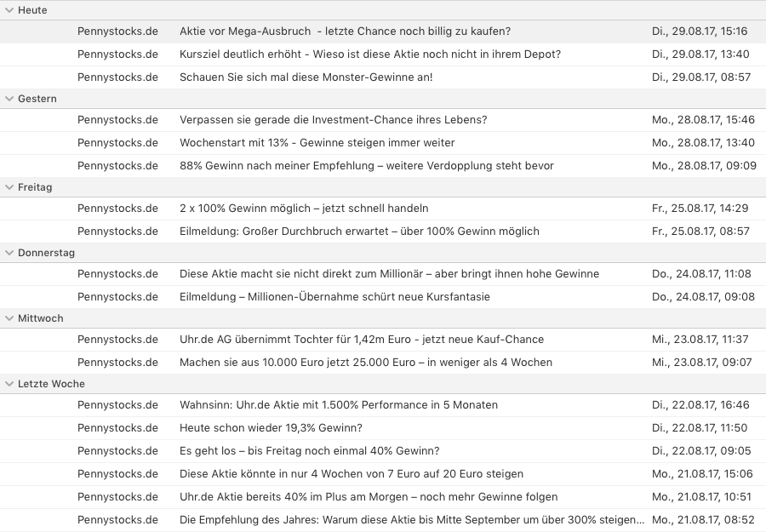The width and height of the screenshot is (766, 532).
Task: Collapse the Gestern group chevron
Action: pos(9,99)
